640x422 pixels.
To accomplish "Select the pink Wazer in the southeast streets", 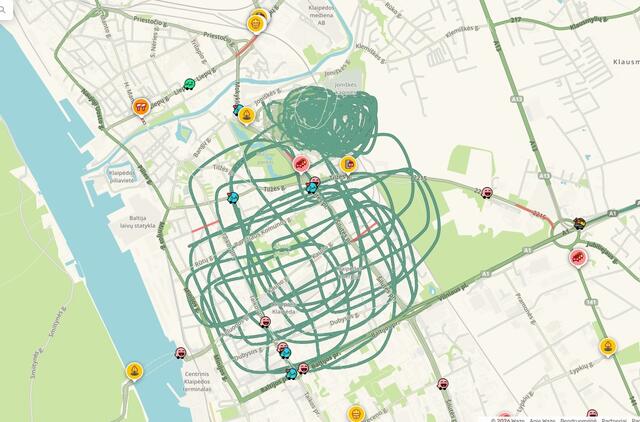I will pos(443,384).
